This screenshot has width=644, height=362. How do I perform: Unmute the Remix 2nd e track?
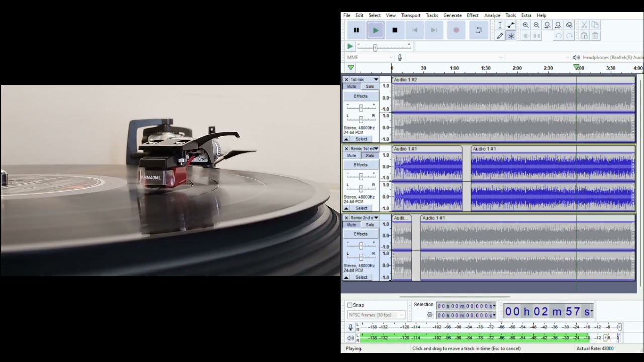351,225
